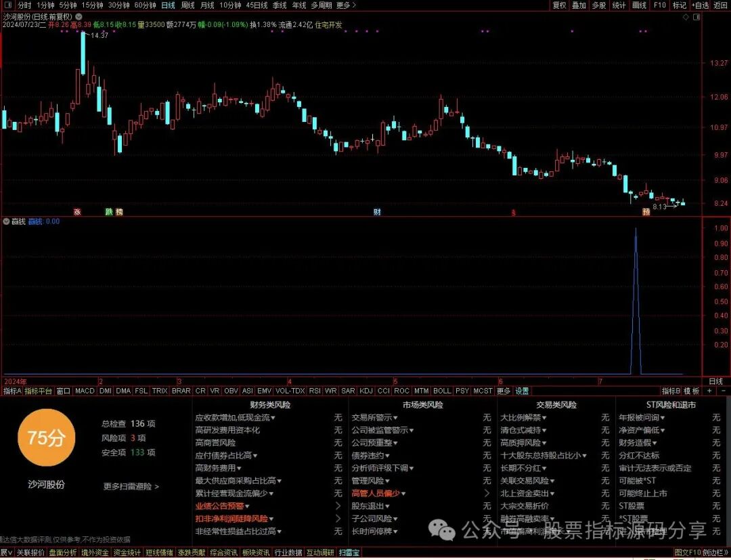
Task: Expand 交易所警示 item
Action: [374, 417]
